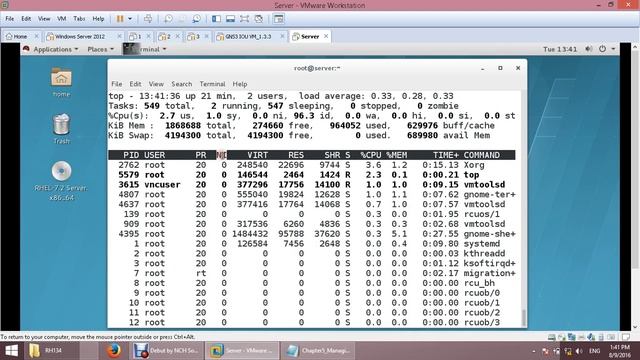The image size is (640, 360).
Task: Open the terminal's Search menu
Action: click(182, 84)
